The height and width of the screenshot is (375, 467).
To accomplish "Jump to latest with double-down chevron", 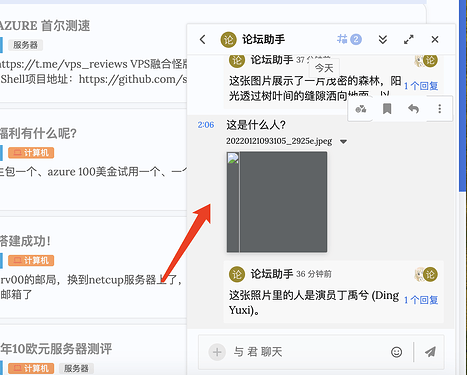I will pos(383,39).
